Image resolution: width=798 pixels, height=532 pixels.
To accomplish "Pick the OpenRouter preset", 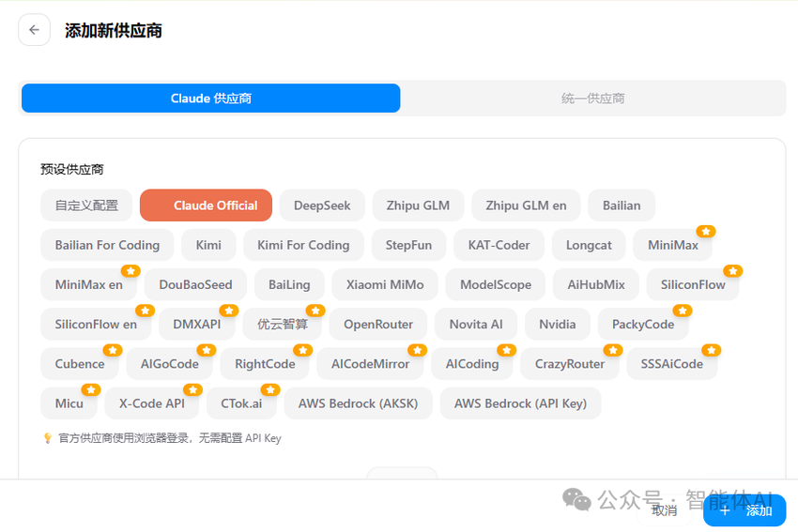I will click(x=378, y=325).
